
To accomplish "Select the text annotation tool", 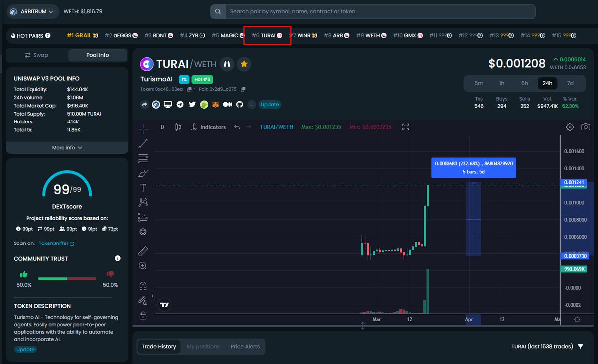I will tap(143, 188).
